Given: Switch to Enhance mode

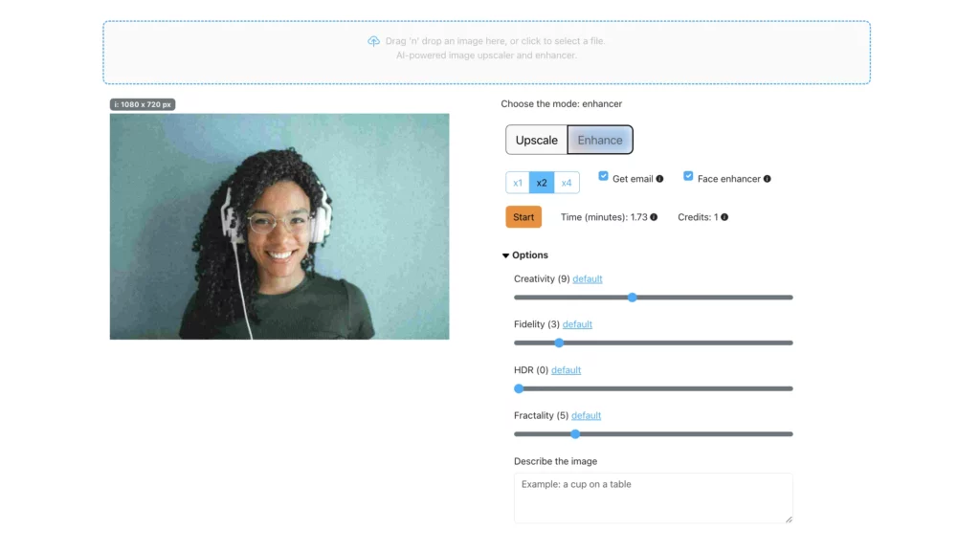Looking at the screenshot, I should pos(600,140).
